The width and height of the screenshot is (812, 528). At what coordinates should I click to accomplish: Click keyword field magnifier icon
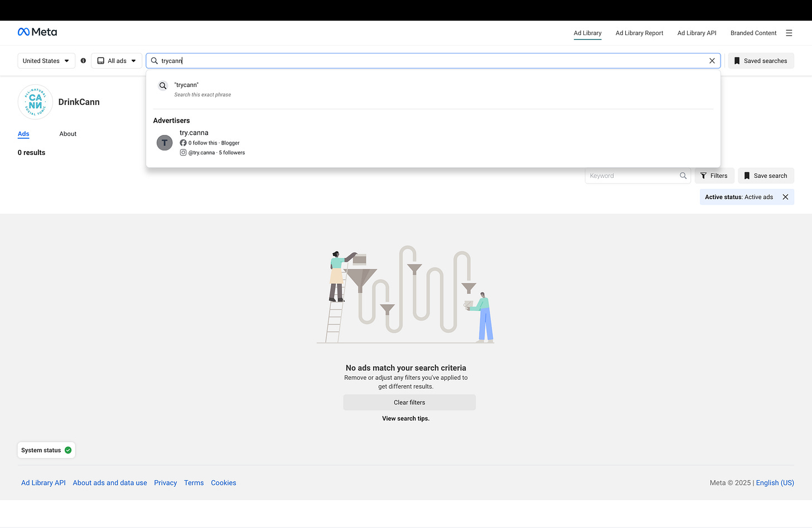point(683,176)
